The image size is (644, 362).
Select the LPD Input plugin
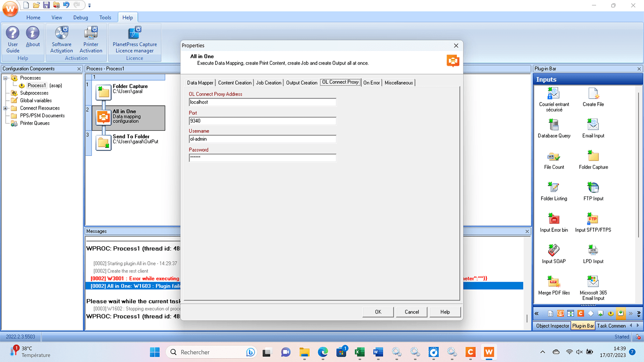coord(593,253)
